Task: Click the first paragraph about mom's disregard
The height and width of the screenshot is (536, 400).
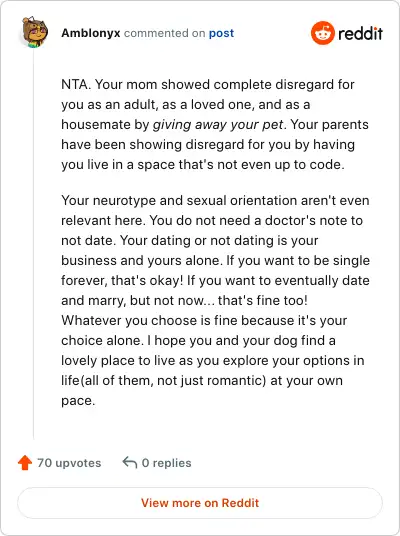Action: pyautogui.click(x=215, y=124)
